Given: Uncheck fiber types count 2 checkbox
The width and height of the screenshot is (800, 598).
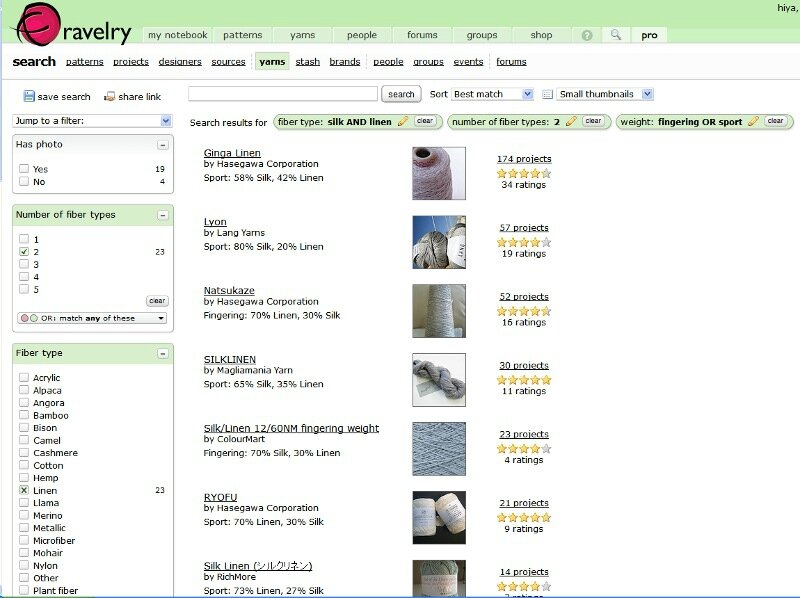Looking at the screenshot, I should point(24,251).
